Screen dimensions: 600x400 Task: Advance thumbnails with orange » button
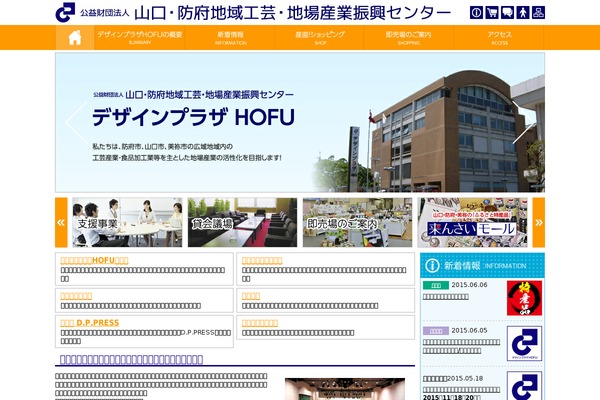click(538, 222)
